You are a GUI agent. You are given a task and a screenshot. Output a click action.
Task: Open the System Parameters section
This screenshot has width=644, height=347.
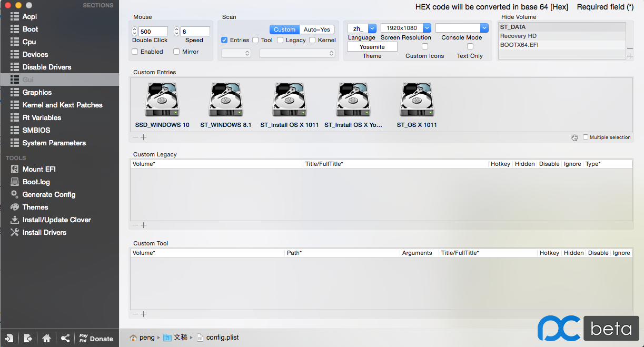[x=60, y=143]
